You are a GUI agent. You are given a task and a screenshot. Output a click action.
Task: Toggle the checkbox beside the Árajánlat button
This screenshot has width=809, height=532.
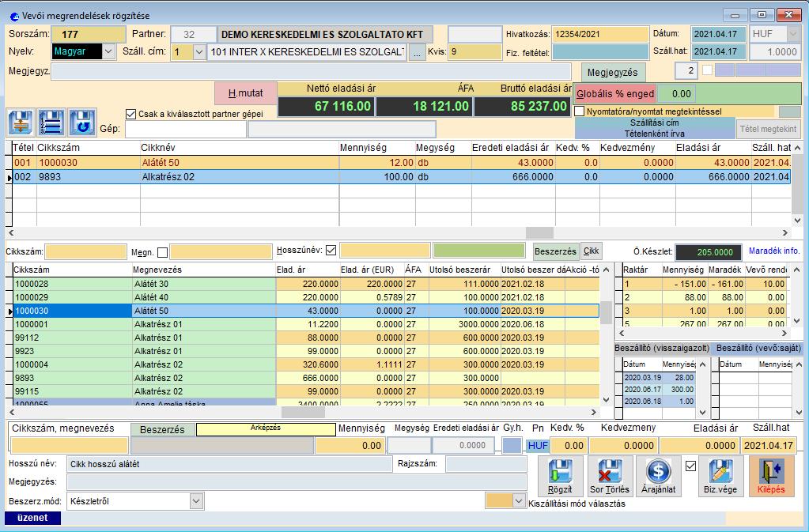[690, 466]
